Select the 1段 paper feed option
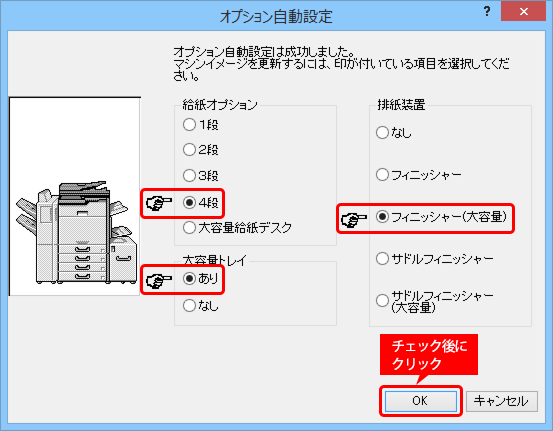Viewport: 553px width, 431px height. pos(200,125)
